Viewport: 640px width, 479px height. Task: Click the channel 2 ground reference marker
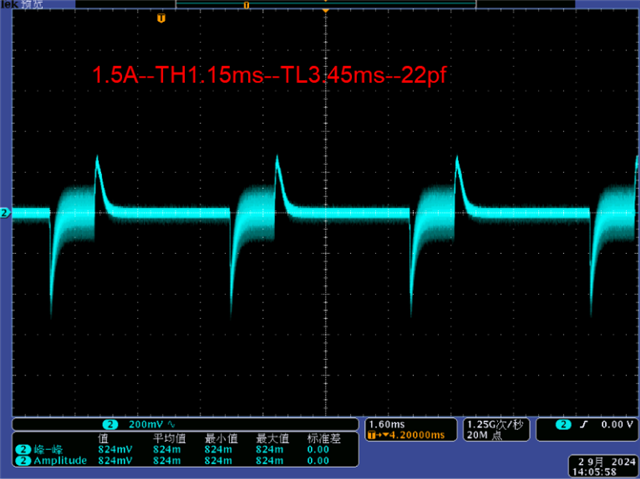tap(5, 213)
